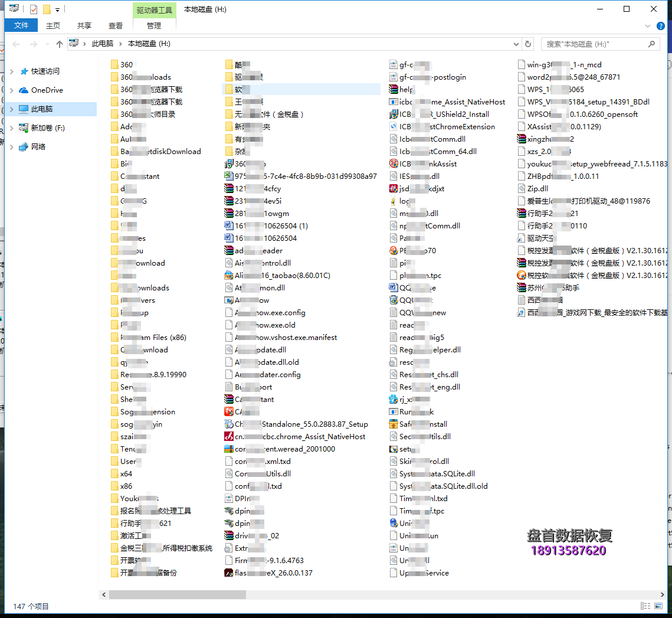Select 新加卷 (F:) in the navigation pane
The height and width of the screenshot is (618, 672).
coord(47,128)
